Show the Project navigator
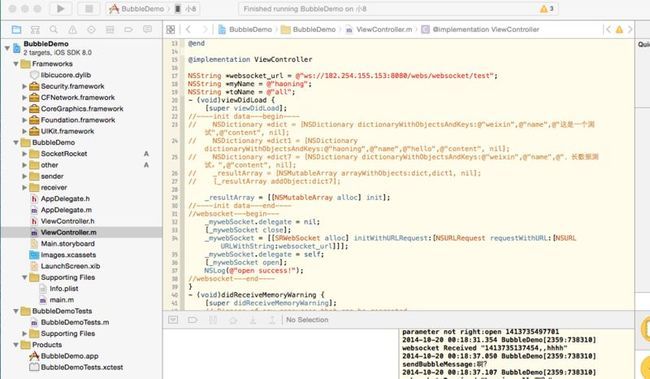 pyautogui.click(x=16, y=29)
